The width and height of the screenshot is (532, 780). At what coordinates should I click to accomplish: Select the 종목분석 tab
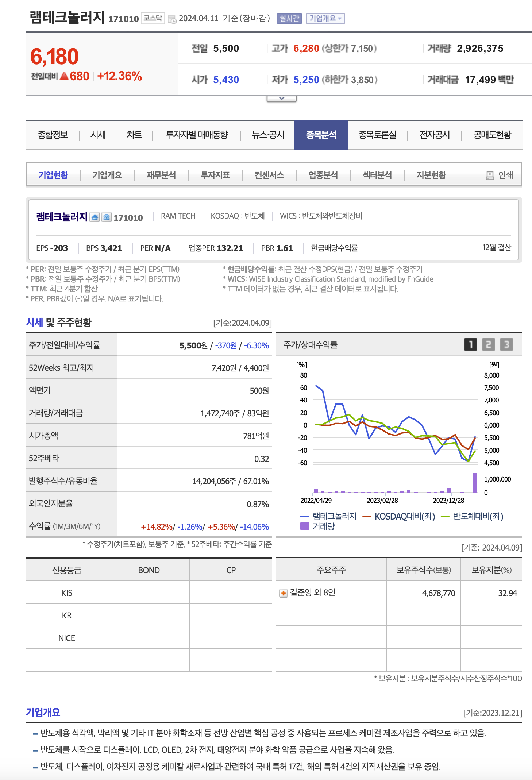click(321, 135)
